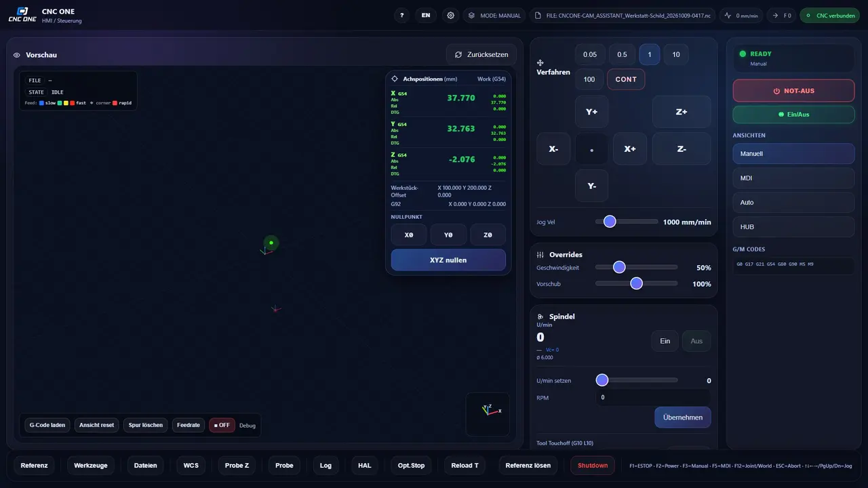The height and width of the screenshot is (488, 868).
Task: Switch to the Manuell view
Action: coord(793,154)
